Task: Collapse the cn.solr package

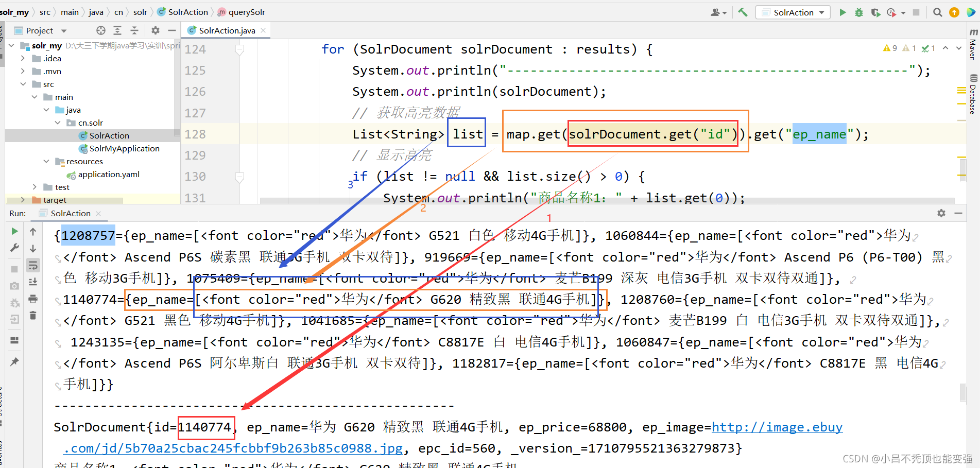Action: point(58,123)
